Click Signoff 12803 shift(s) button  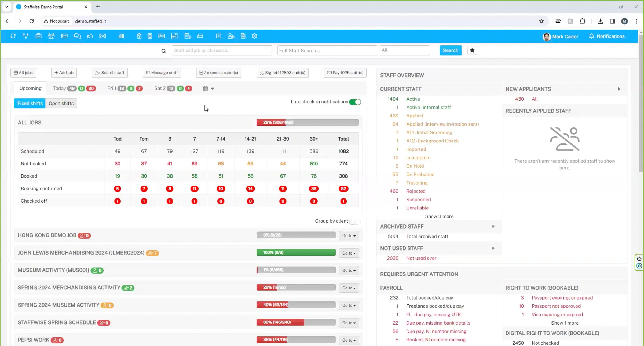[x=282, y=73]
